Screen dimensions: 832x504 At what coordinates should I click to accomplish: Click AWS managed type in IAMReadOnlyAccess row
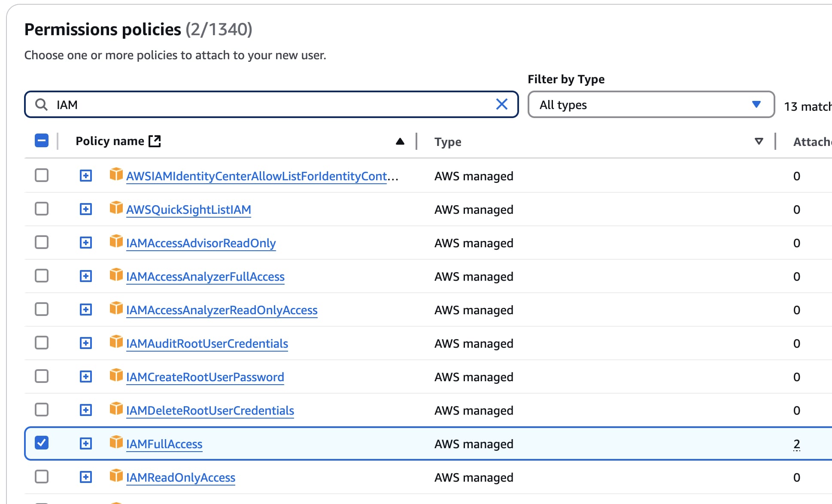474,477
